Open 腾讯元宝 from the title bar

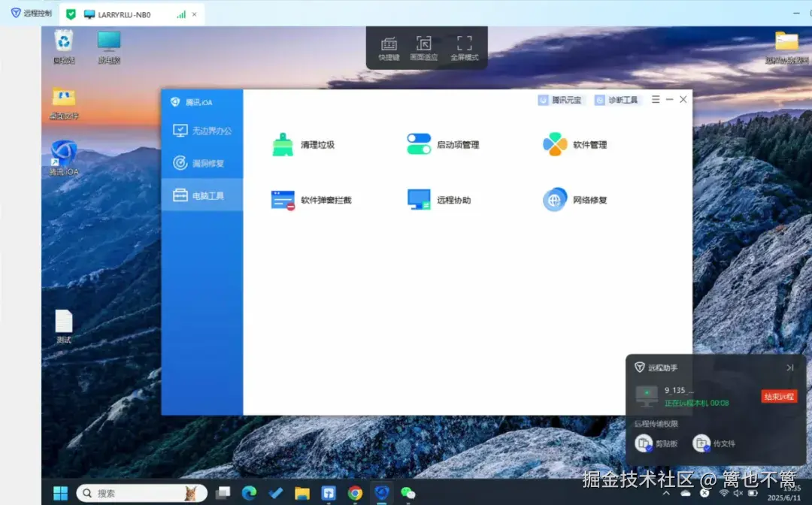tap(560, 99)
